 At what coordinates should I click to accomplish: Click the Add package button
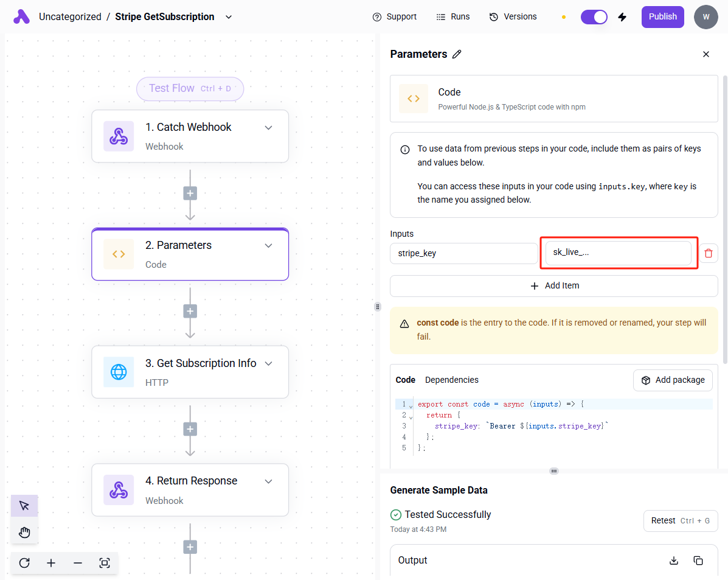(673, 380)
